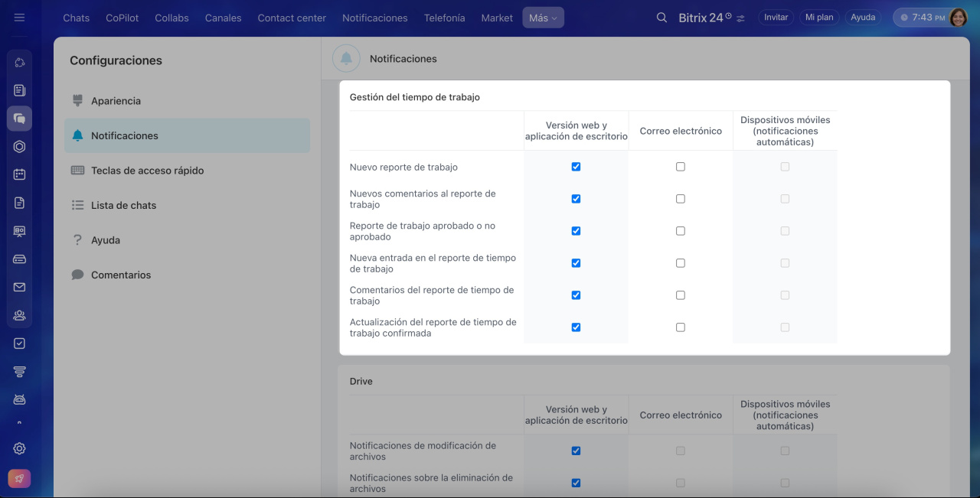Open the user profile avatar menu

(958, 18)
